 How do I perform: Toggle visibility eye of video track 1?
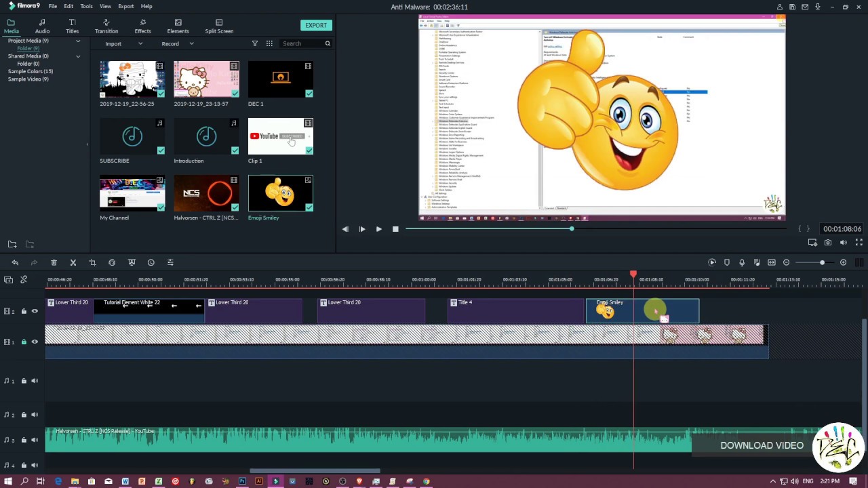[35, 342]
